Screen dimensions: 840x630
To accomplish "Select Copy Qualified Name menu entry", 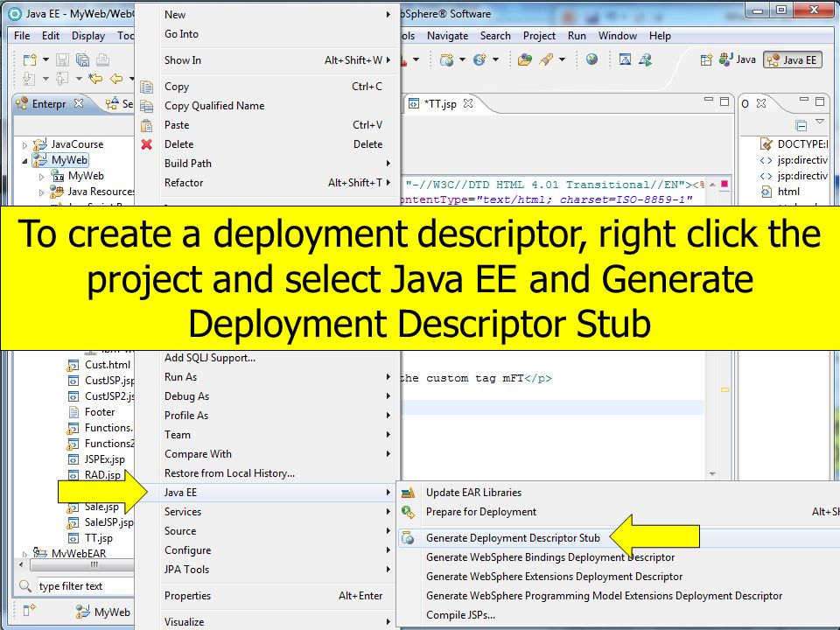I will [267, 106].
